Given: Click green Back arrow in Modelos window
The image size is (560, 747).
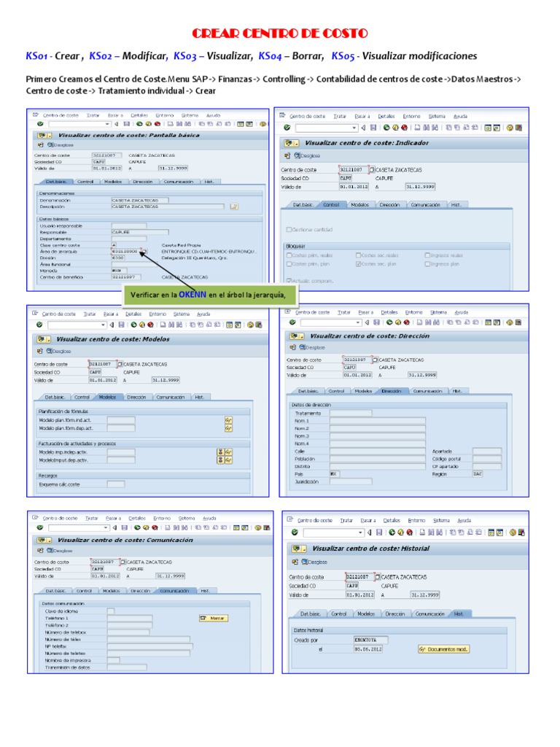Looking at the screenshot, I should (x=134, y=325).
